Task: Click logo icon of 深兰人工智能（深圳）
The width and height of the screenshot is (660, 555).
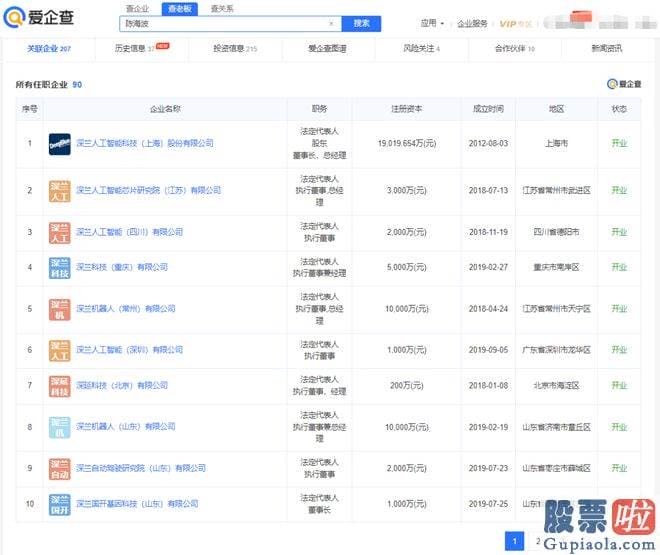Action: coord(60,351)
